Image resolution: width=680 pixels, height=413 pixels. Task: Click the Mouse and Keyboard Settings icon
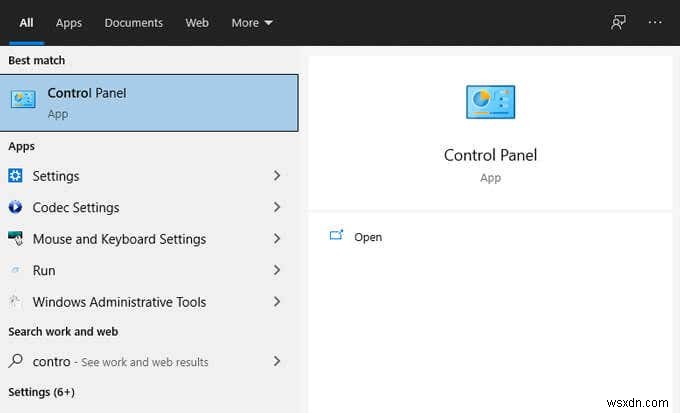(15, 239)
